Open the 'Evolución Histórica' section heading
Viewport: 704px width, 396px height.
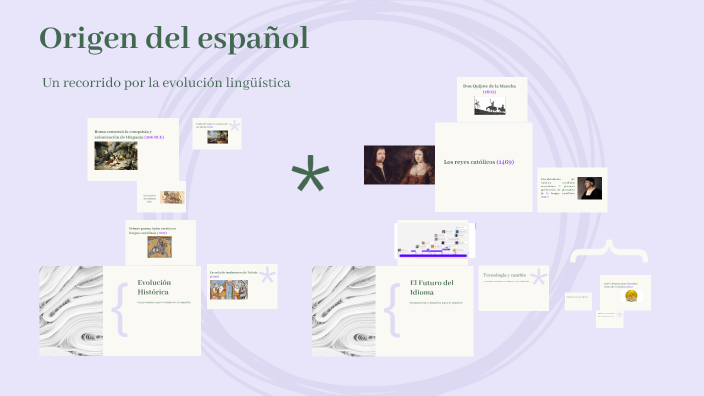coord(154,287)
